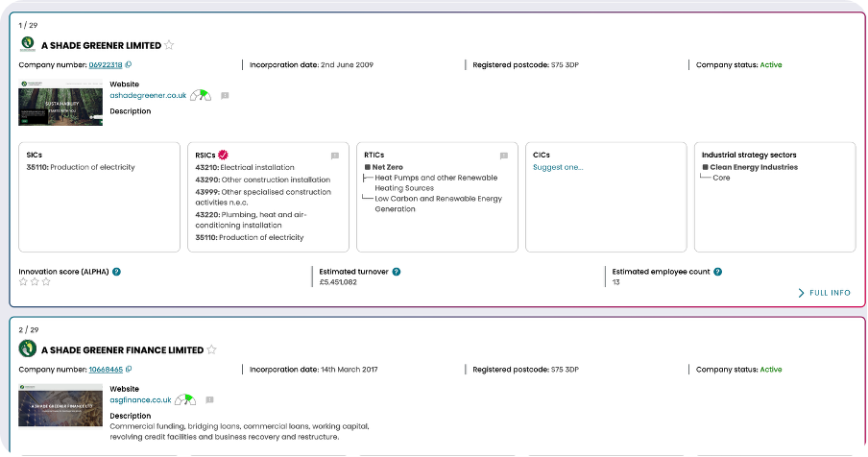The height and width of the screenshot is (457, 868).
Task: Click gauge icon beside asgfinance.co.uk
Action: 185,400
